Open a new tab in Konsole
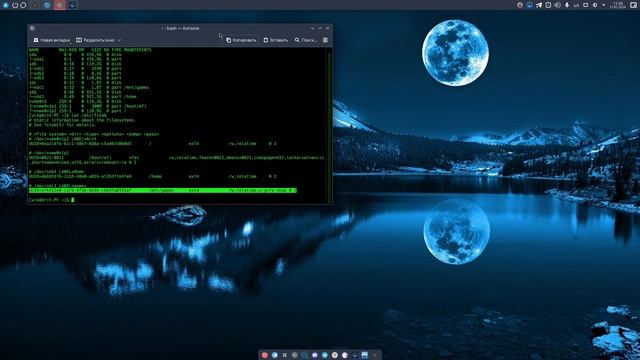 (x=52, y=40)
